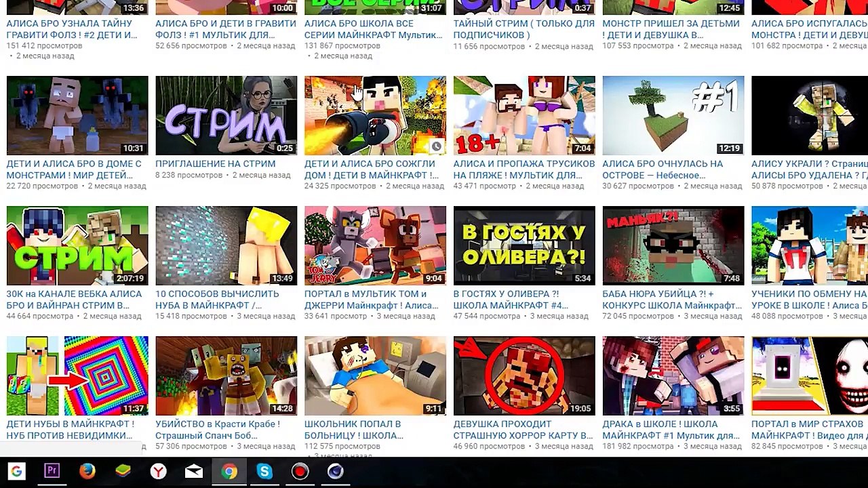The height and width of the screenshot is (488, 868).
Task: Open the АЛИСУ УКРАЛИ video thumbnail
Action: coord(810,115)
